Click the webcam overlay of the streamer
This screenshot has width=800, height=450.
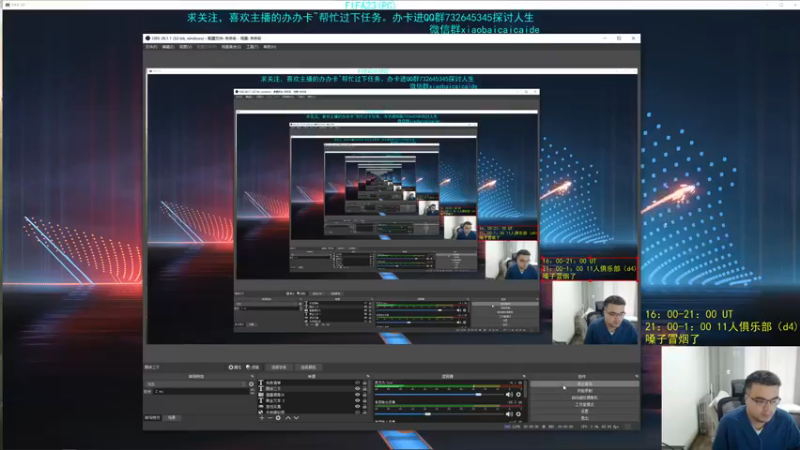(731, 398)
